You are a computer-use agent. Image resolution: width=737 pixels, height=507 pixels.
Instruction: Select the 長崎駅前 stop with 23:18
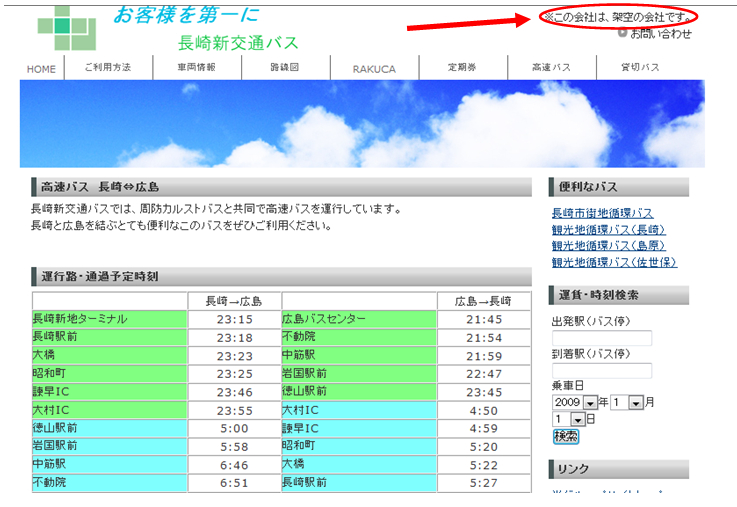coord(110,337)
